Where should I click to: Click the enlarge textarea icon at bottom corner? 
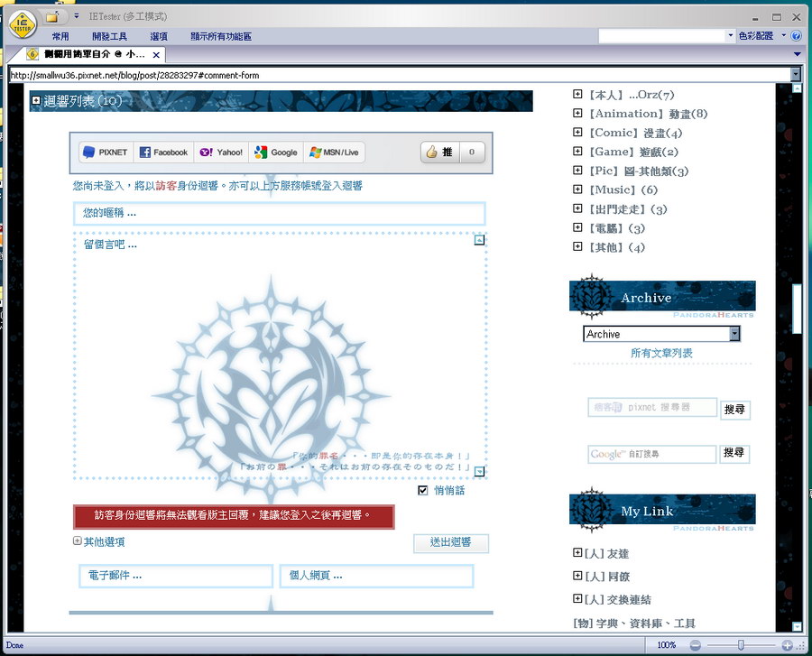pyautogui.click(x=480, y=471)
